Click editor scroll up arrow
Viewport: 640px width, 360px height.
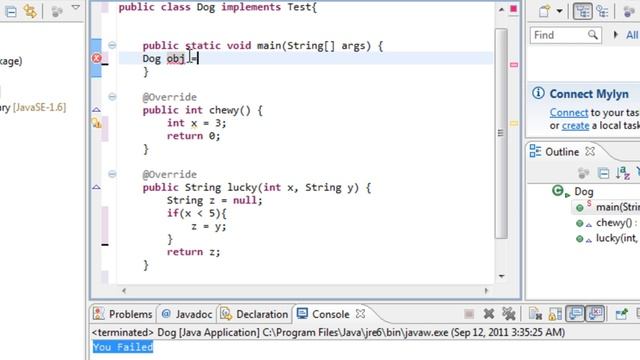pos(501,9)
